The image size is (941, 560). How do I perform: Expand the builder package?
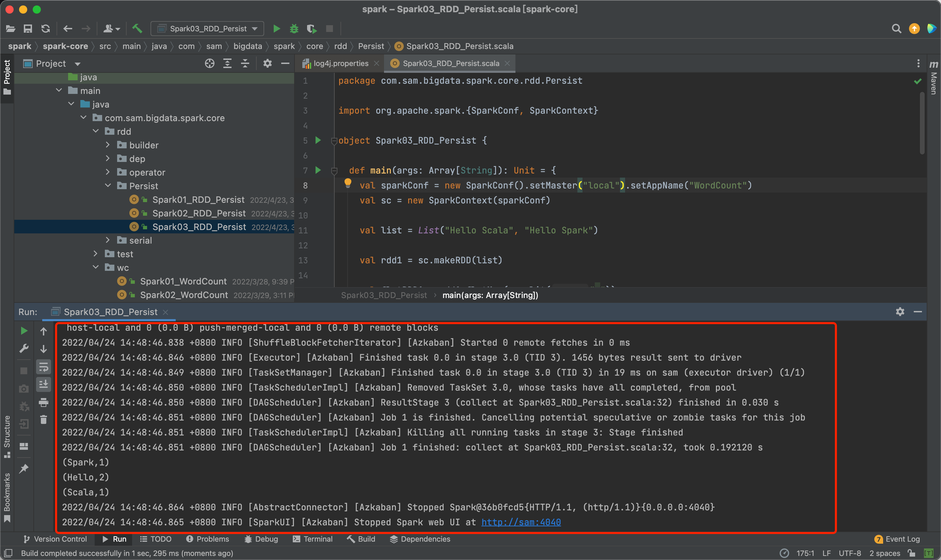108,145
